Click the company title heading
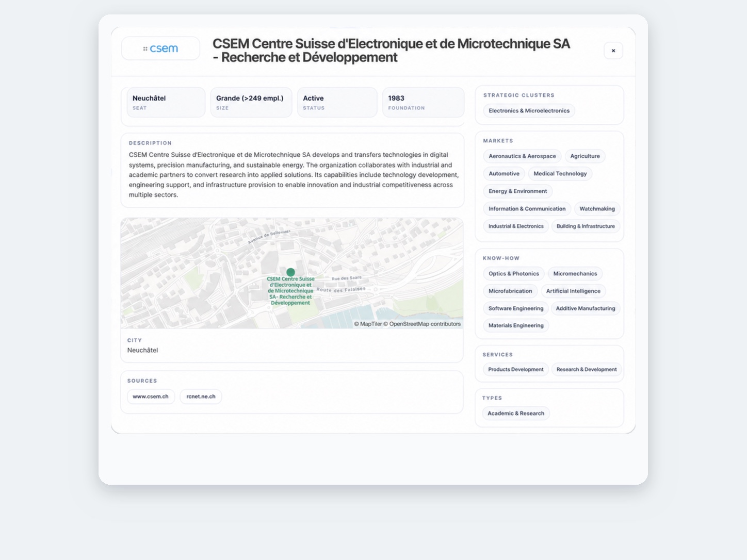 [x=392, y=51]
